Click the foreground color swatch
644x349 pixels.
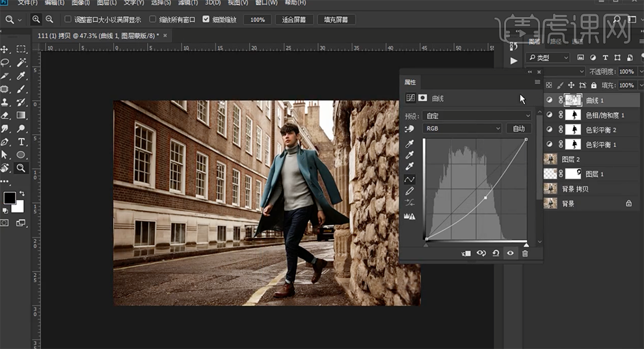(9, 198)
